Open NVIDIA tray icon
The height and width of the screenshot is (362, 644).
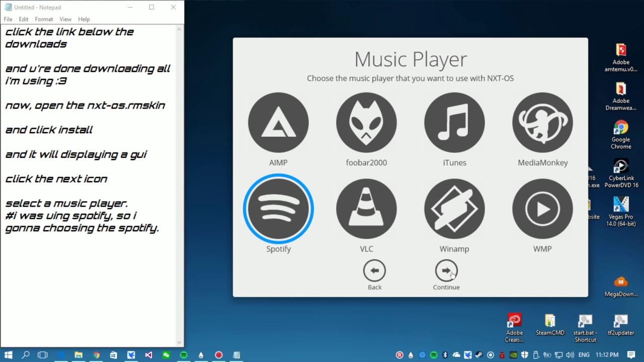(x=513, y=355)
